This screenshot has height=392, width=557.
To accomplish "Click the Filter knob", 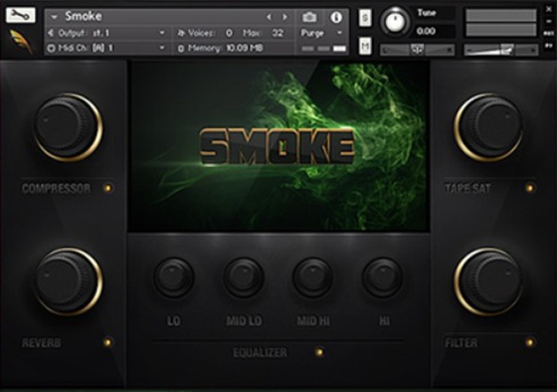I will [489, 282].
